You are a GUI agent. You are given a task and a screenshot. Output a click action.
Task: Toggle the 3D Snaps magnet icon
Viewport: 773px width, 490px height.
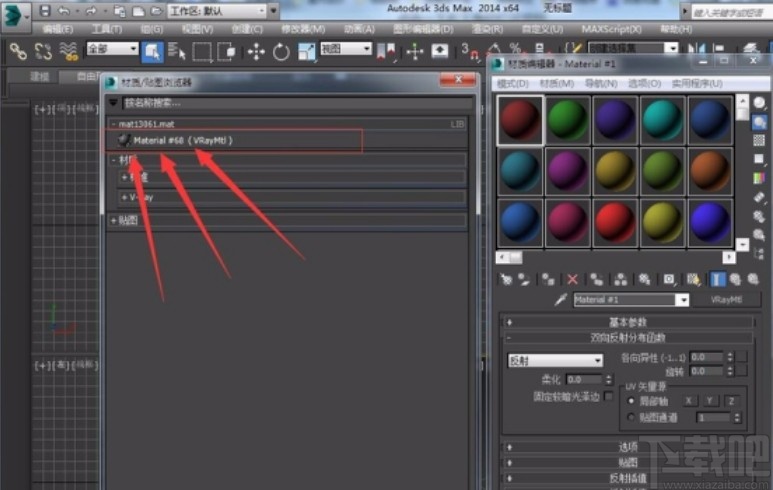(469, 51)
